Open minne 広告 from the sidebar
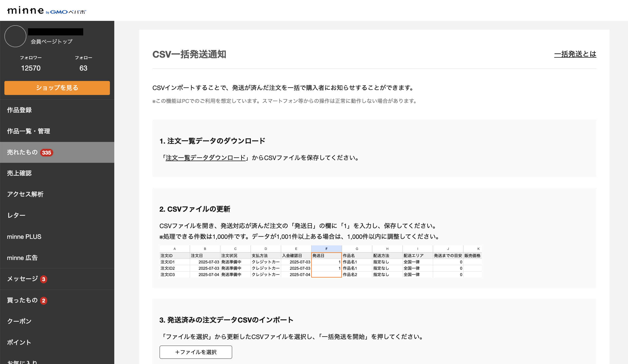Viewport: 628px width, 364px height. click(23, 258)
